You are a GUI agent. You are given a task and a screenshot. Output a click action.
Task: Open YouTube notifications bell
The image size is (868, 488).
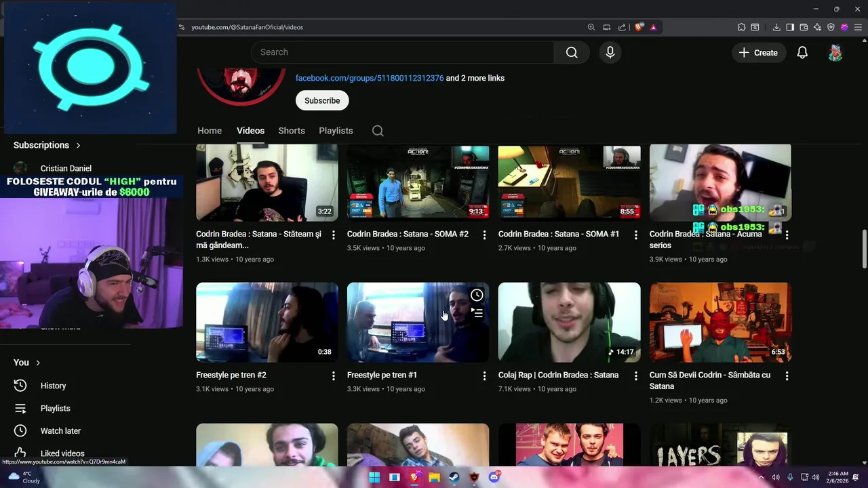(x=802, y=52)
